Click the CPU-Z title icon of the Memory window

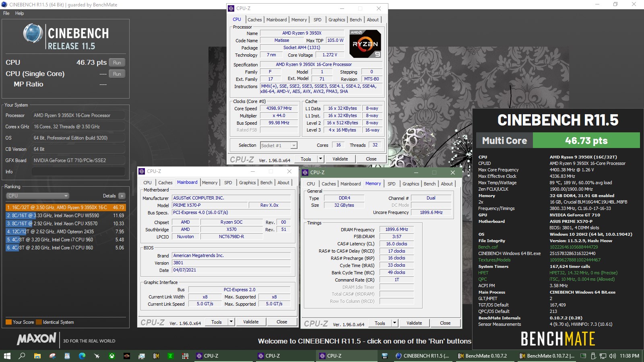click(x=305, y=172)
